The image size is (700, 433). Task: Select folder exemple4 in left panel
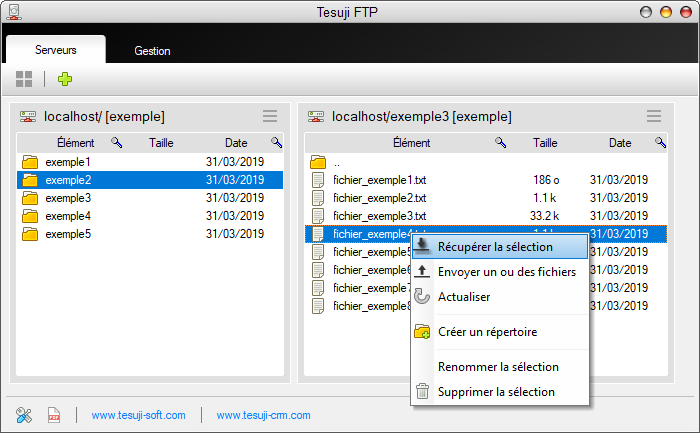68,216
